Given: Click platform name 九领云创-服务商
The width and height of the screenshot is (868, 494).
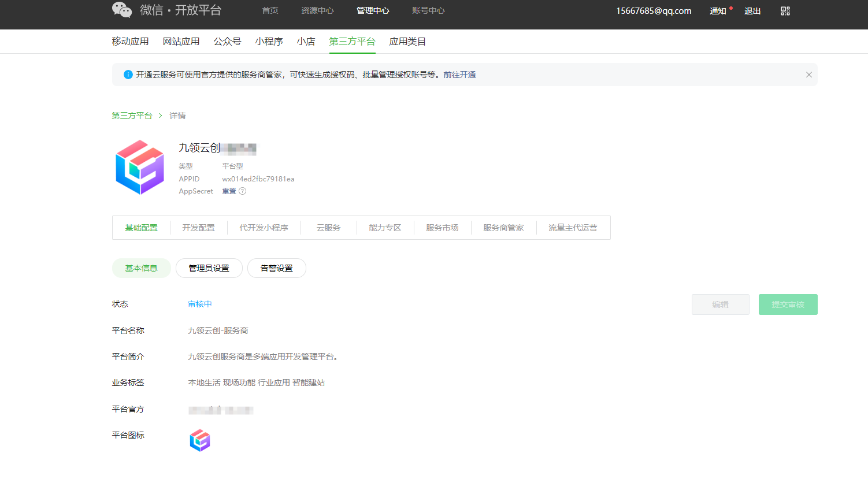Looking at the screenshot, I should 218,330.
